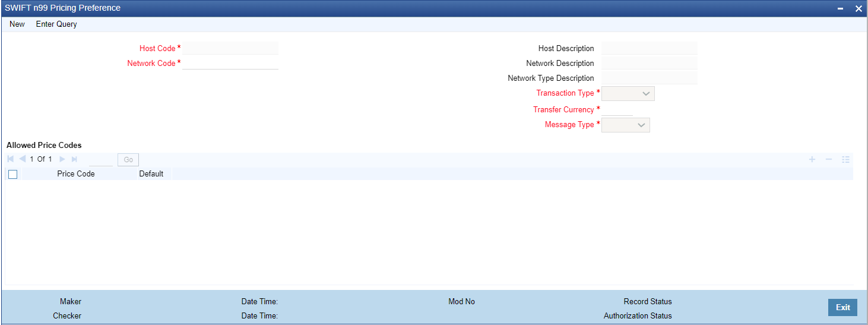Tick the select-all checkbox in price table
The width and height of the screenshot is (868, 325).
click(x=12, y=174)
